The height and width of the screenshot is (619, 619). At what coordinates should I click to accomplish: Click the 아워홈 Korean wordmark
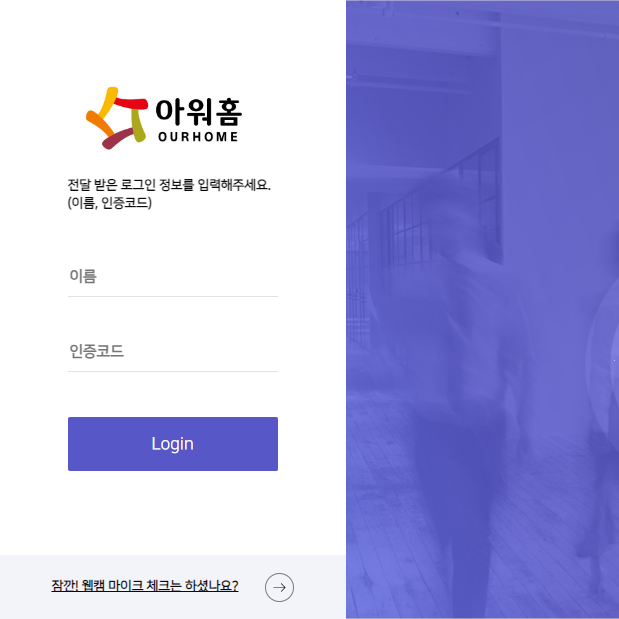(x=199, y=112)
